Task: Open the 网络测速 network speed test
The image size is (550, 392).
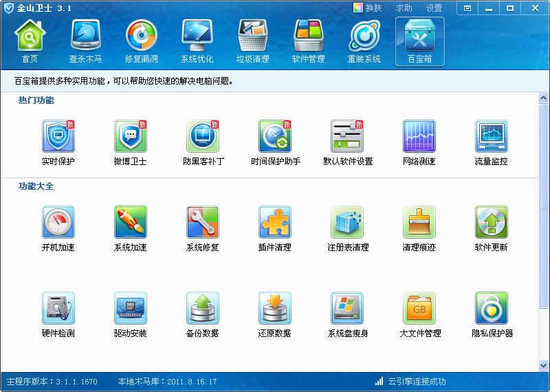Action: point(419,137)
